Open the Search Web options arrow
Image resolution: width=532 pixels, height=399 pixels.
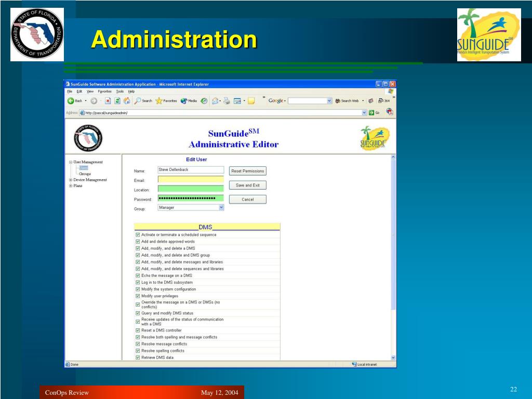[x=363, y=101]
